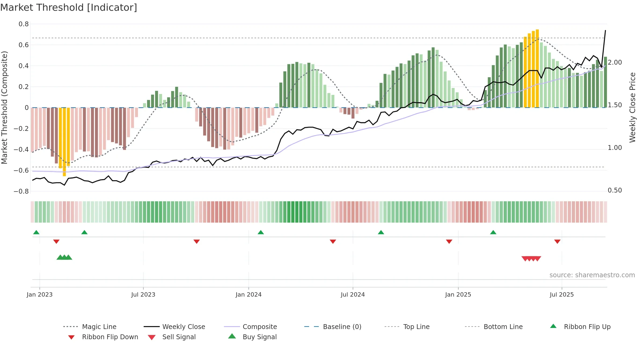Click the first ribbon flip up marker before Jan 2023
This screenshot has height=362, width=644.
(36, 232)
